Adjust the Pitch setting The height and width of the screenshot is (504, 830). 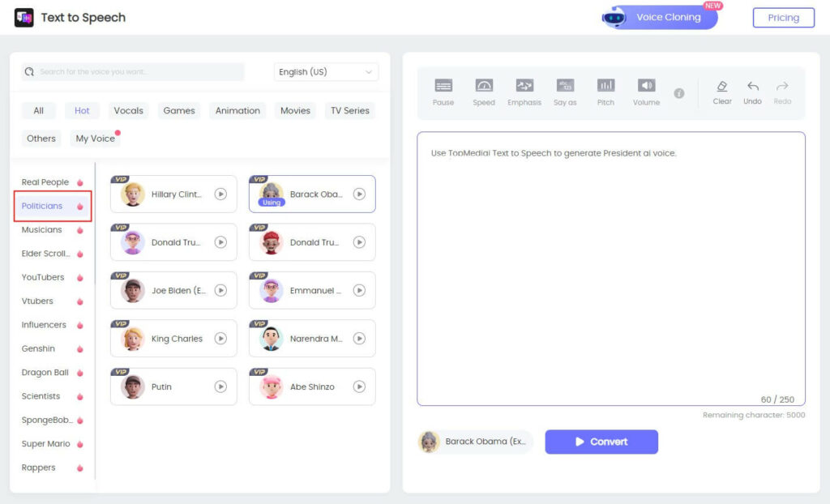[x=605, y=91]
